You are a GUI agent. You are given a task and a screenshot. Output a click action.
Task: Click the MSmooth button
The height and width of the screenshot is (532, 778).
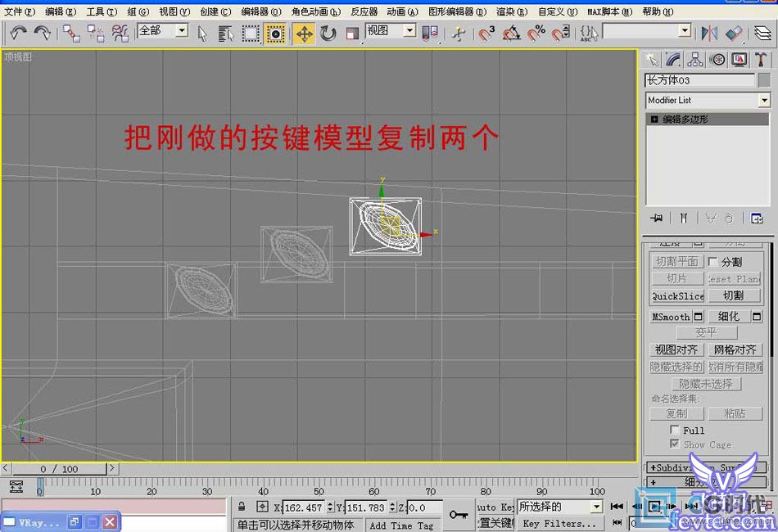pyautogui.click(x=672, y=317)
